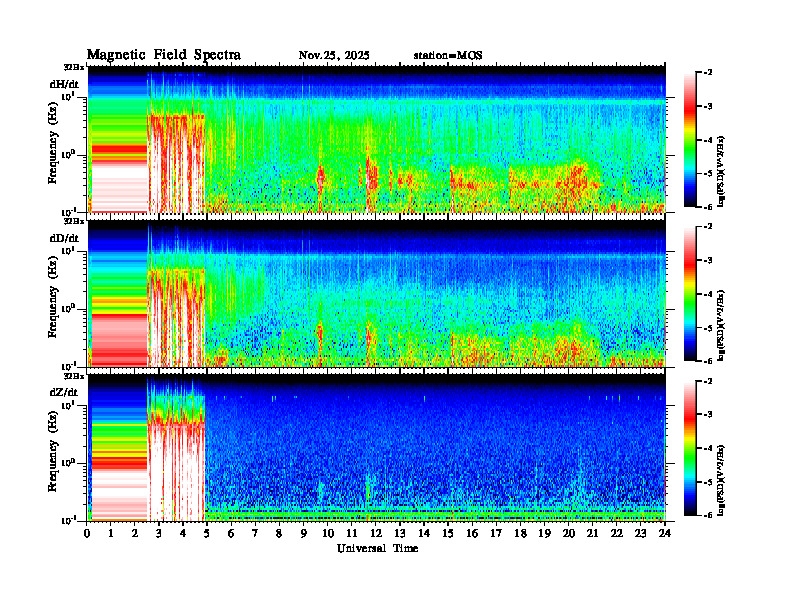Click hour "21" on the time axis
The width and height of the screenshot is (792, 612).
592,533
